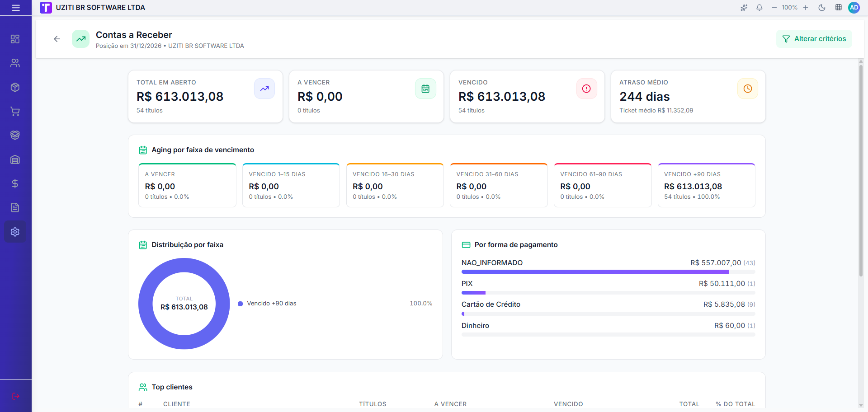Decrease zoom with the minus icon
The height and width of the screenshot is (412, 868).
pos(774,8)
